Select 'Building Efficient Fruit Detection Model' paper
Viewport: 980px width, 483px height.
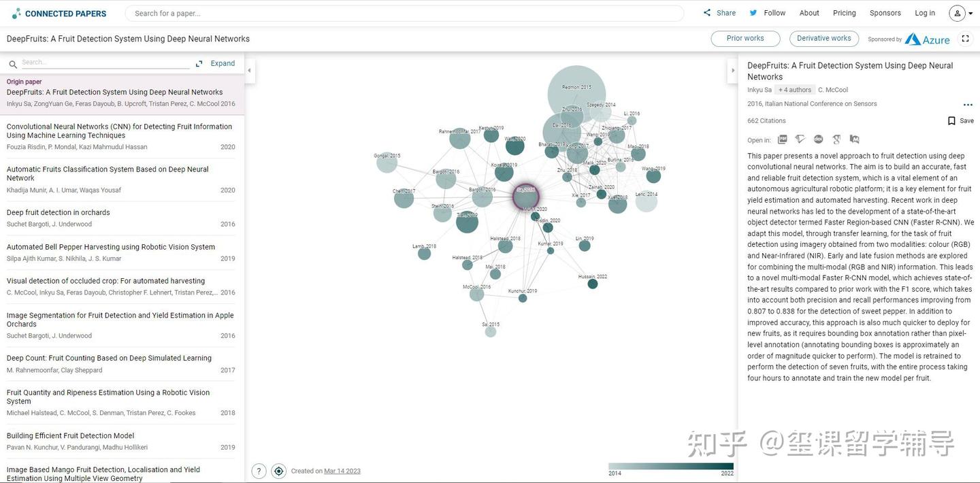(x=122, y=442)
